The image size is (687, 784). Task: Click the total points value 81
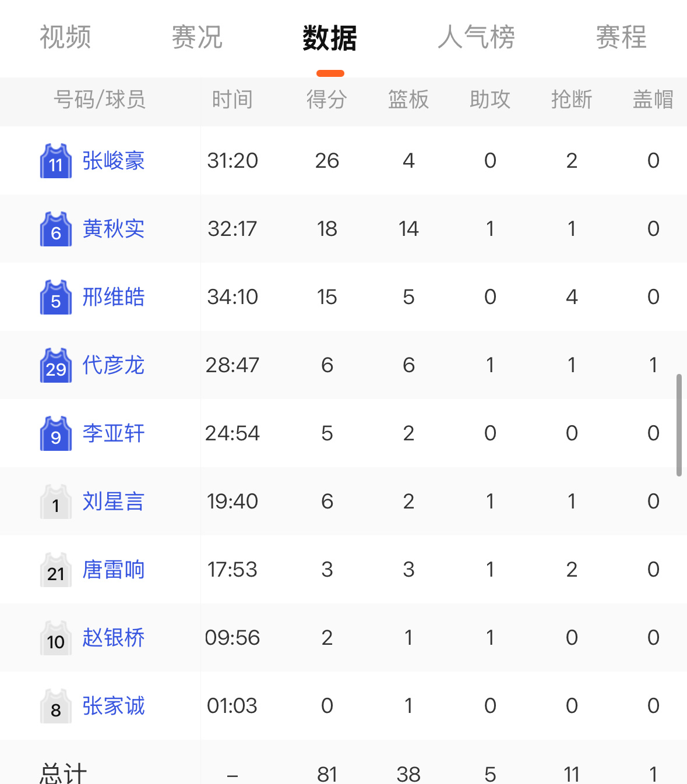pyautogui.click(x=327, y=774)
